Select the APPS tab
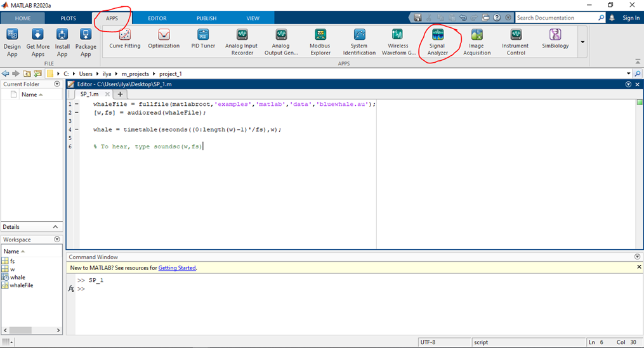Screen dimensions: 644x348 tap(112, 18)
